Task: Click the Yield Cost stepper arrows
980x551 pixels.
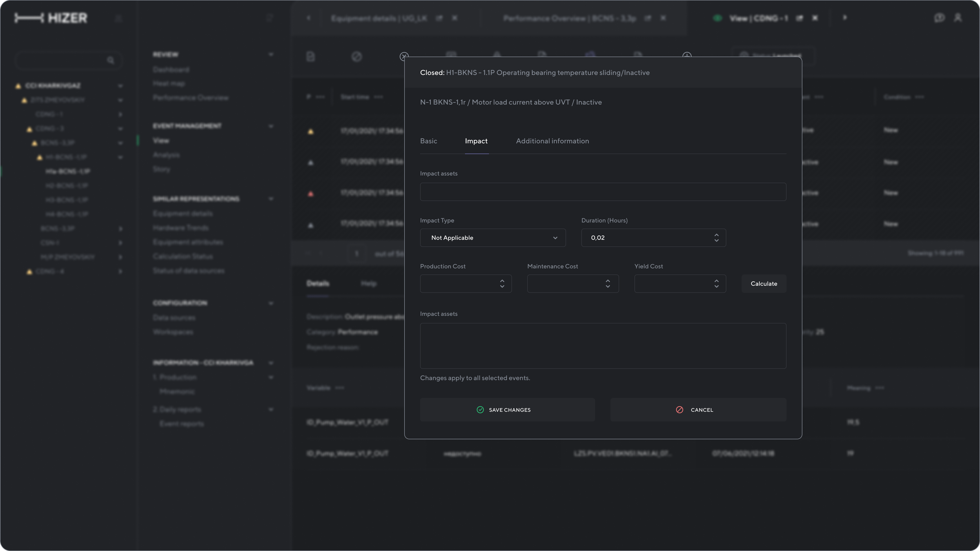Action: click(x=716, y=283)
